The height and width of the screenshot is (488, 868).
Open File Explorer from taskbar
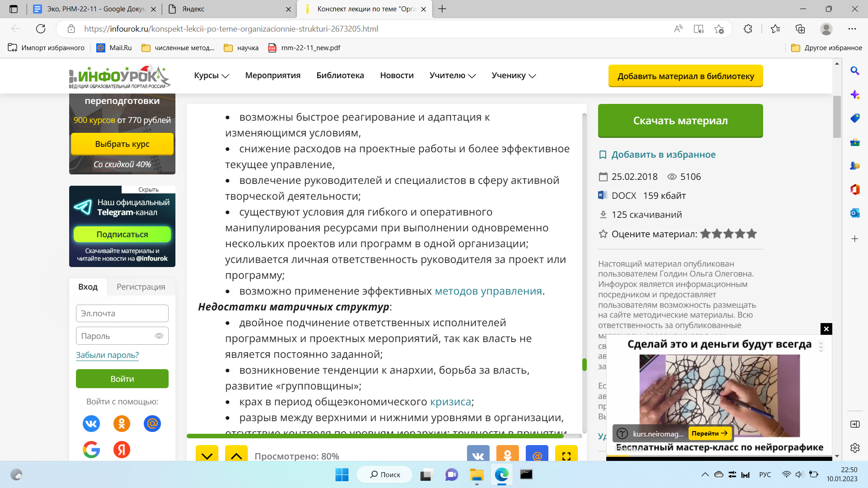476,474
